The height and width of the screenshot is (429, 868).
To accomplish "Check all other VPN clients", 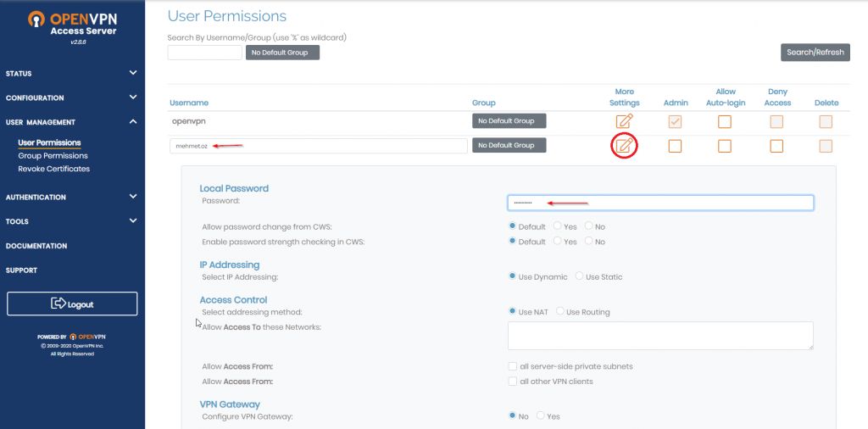I will [512, 382].
